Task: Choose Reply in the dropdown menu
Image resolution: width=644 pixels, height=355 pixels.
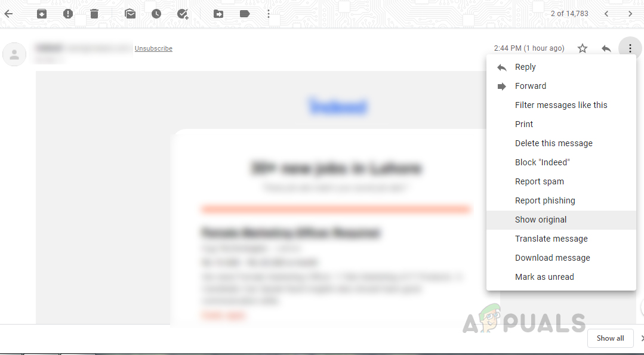Action: 561,67
